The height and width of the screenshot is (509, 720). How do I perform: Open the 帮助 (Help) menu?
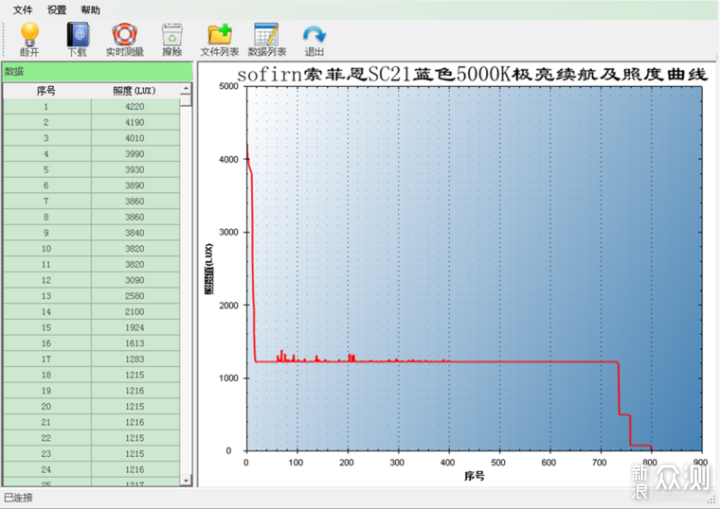click(x=90, y=10)
